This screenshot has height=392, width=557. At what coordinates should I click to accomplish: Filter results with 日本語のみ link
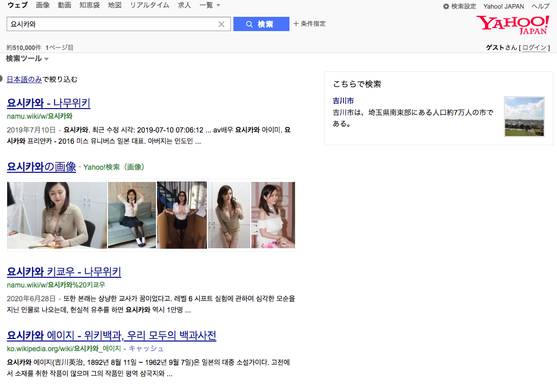(x=24, y=79)
